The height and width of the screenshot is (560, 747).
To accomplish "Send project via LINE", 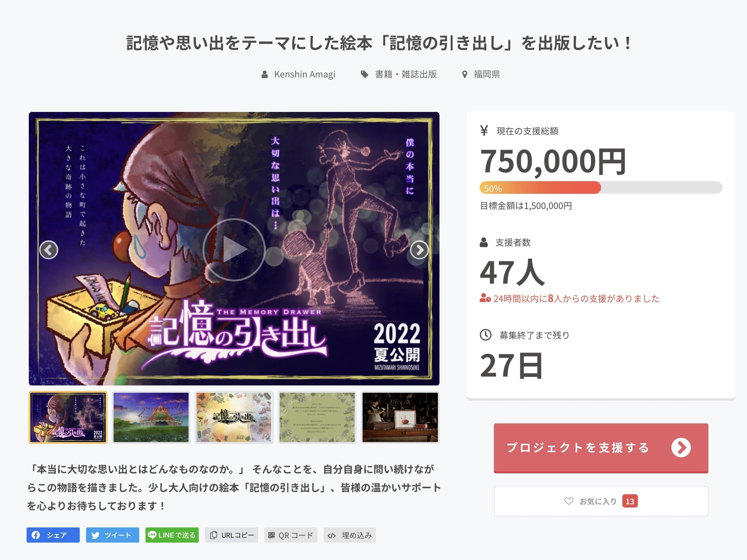I will tap(172, 535).
